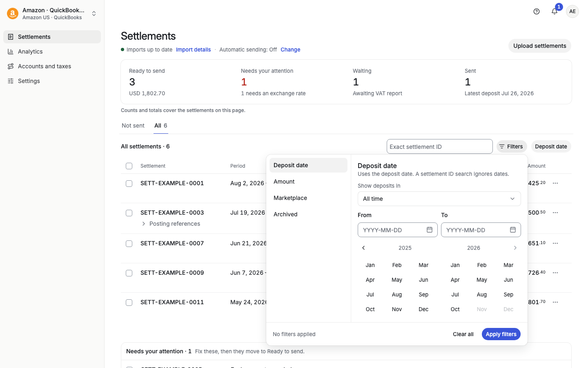Click the Settings sliders icon
The image size is (588, 368).
(11, 81)
